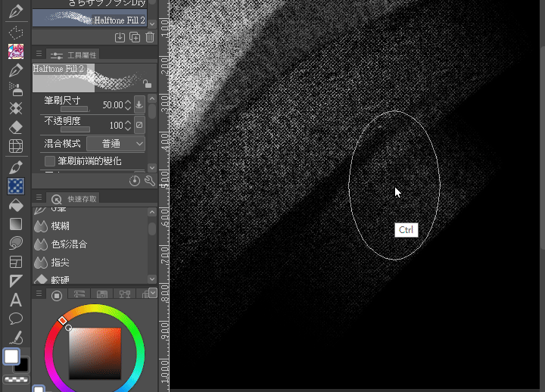
Task: Open the 快速存取 panel menu
Action: coord(39,198)
